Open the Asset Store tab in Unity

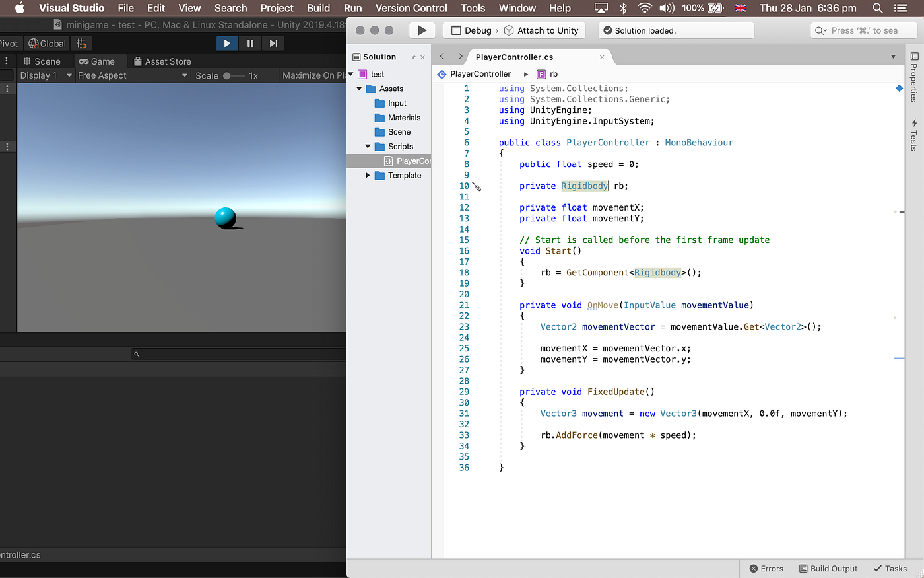pyautogui.click(x=162, y=61)
